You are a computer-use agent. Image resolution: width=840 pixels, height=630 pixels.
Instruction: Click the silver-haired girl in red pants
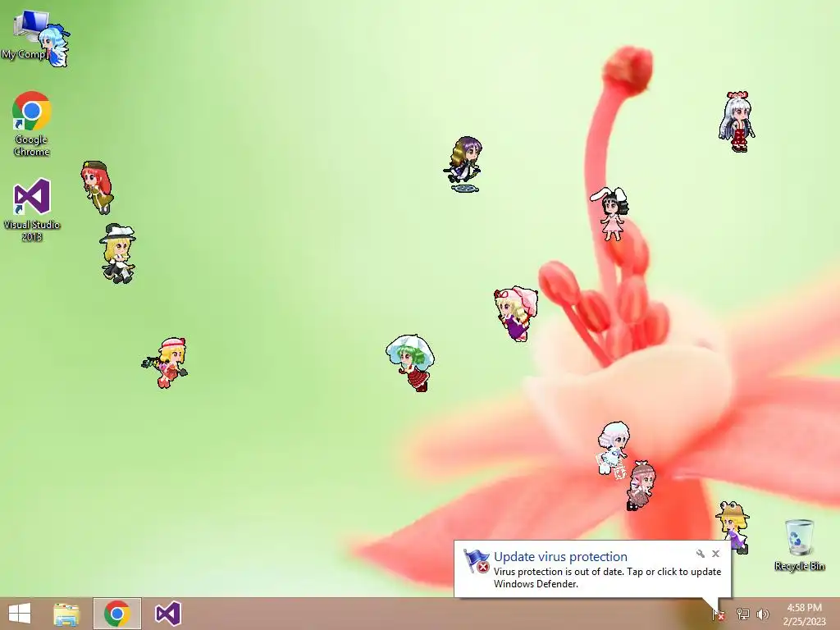click(737, 121)
